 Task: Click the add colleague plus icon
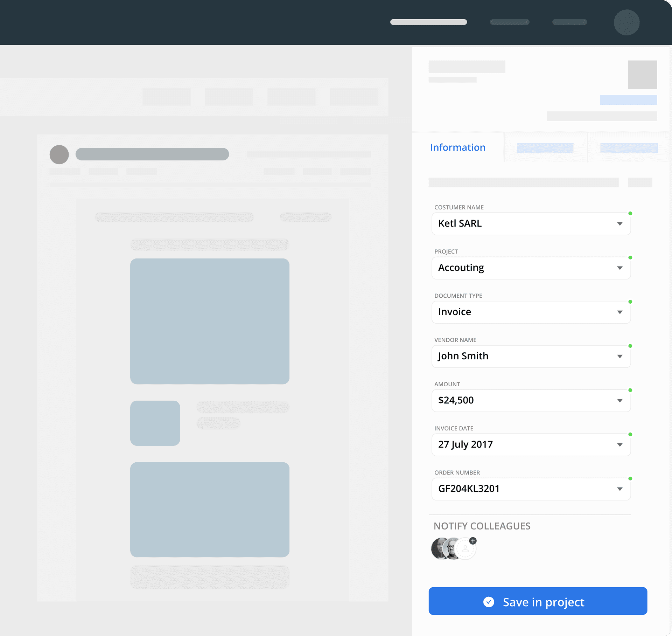tap(473, 541)
